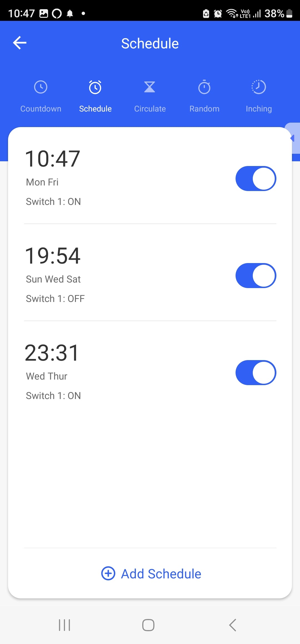Expand the side panel arrow handle
The height and width of the screenshot is (644, 300).
293,138
